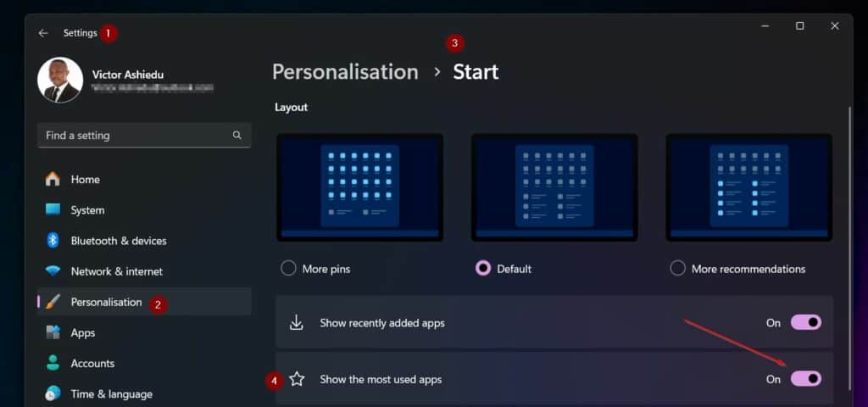Click the vertical scrollbar on the right
This screenshot has width=868, height=407.
pyautogui.click(x=849, y=248)
